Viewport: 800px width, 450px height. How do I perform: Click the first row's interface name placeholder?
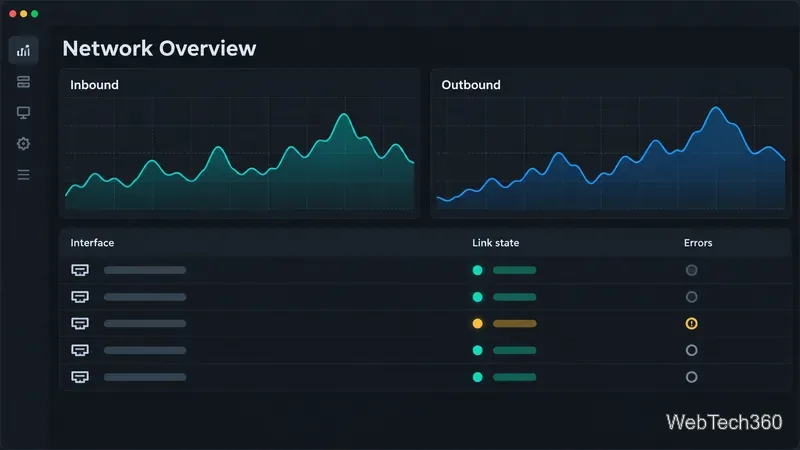145,270
